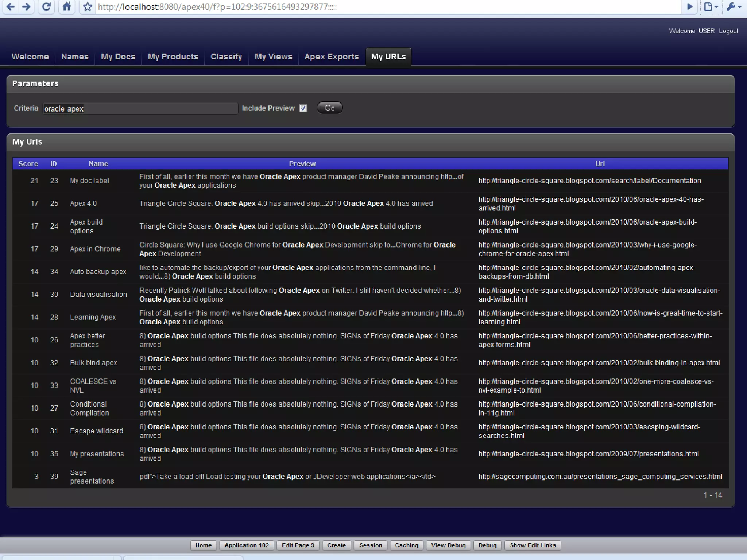
Task: Sort by the Score column header
Action: [28, 164]
